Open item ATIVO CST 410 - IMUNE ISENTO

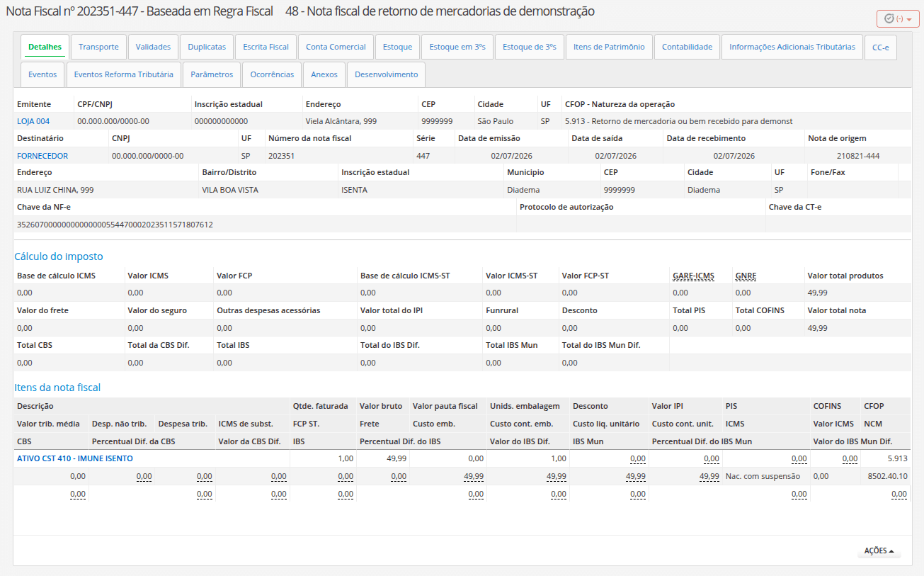75,458
